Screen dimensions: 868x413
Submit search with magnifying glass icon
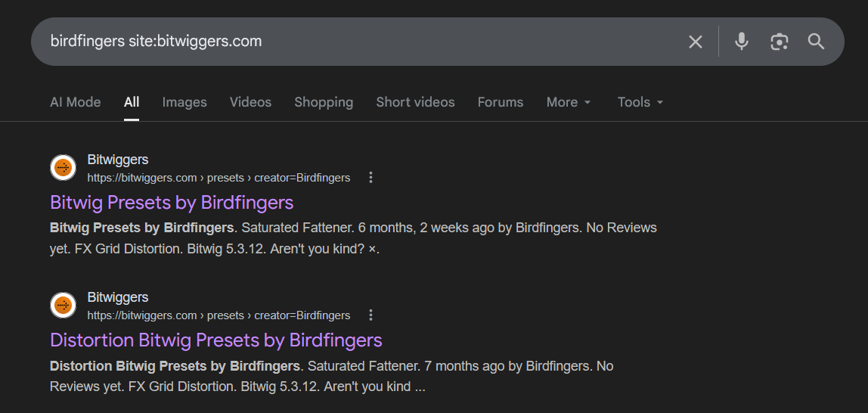(x=816, y=42)
